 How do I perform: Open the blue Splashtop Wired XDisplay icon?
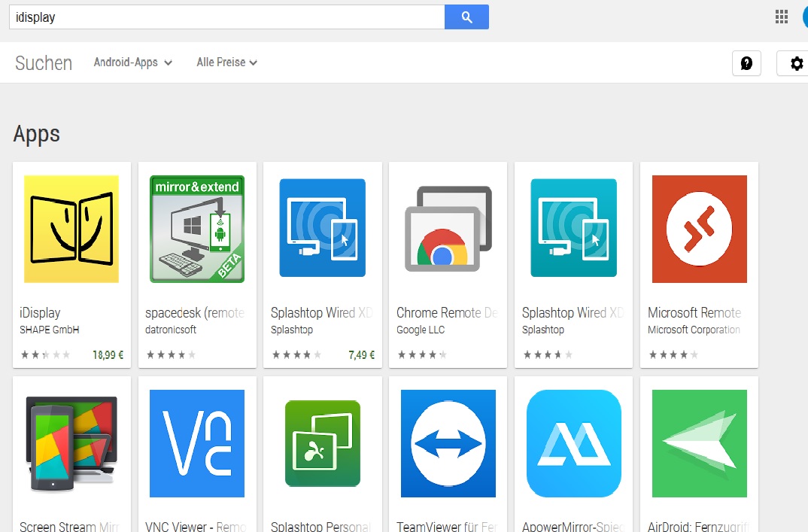[x=323, y=228]
